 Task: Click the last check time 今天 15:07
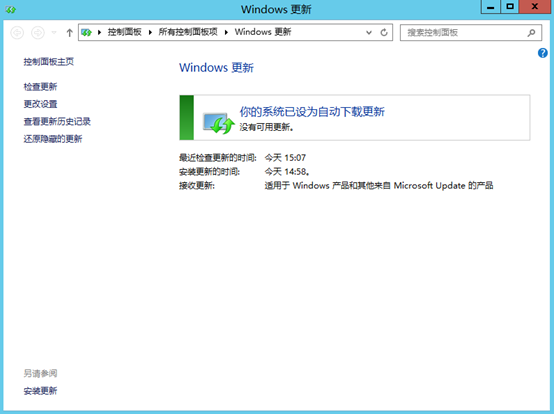point(285,158)
